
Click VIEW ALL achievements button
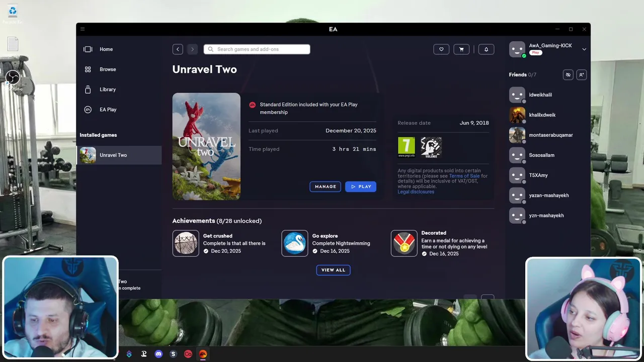point(333,270)
